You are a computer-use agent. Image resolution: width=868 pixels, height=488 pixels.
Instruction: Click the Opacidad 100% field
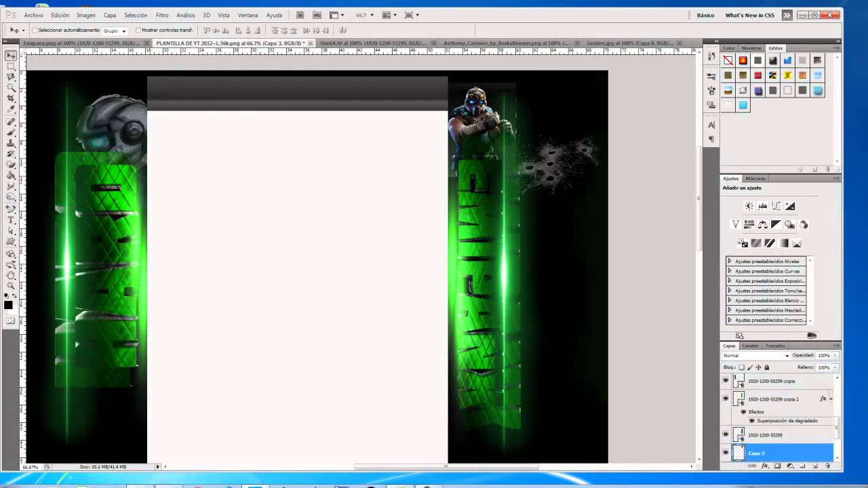(x=823, y=355)
